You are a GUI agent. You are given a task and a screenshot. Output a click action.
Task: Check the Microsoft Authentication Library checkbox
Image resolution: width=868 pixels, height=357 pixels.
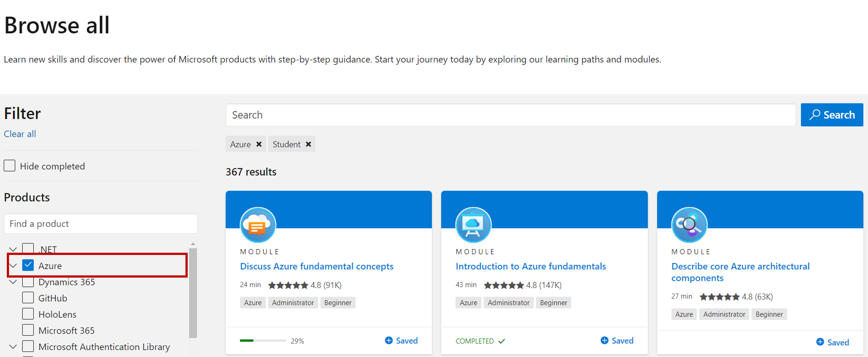tap(28, 346)
